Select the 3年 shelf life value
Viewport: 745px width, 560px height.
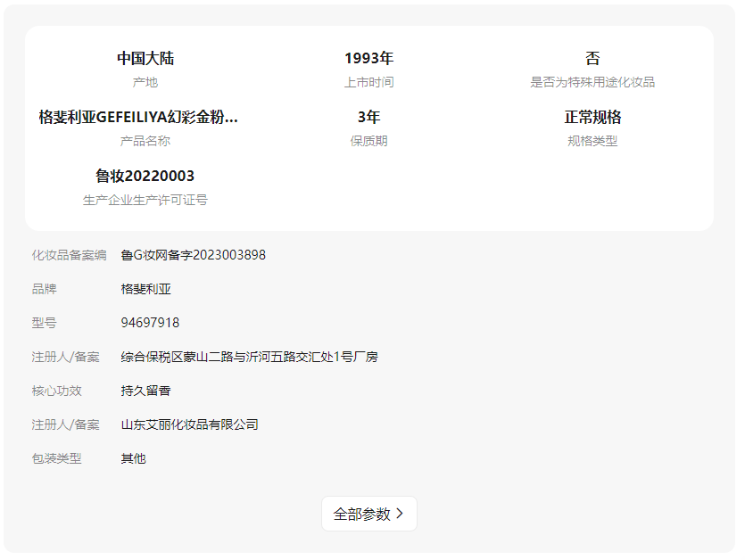[x=368, y=117]
